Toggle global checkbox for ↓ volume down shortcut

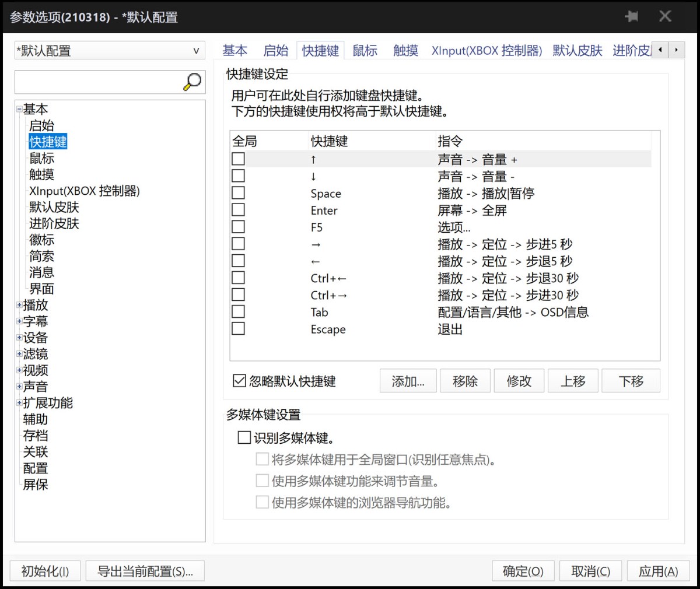[x=238, y=176]
